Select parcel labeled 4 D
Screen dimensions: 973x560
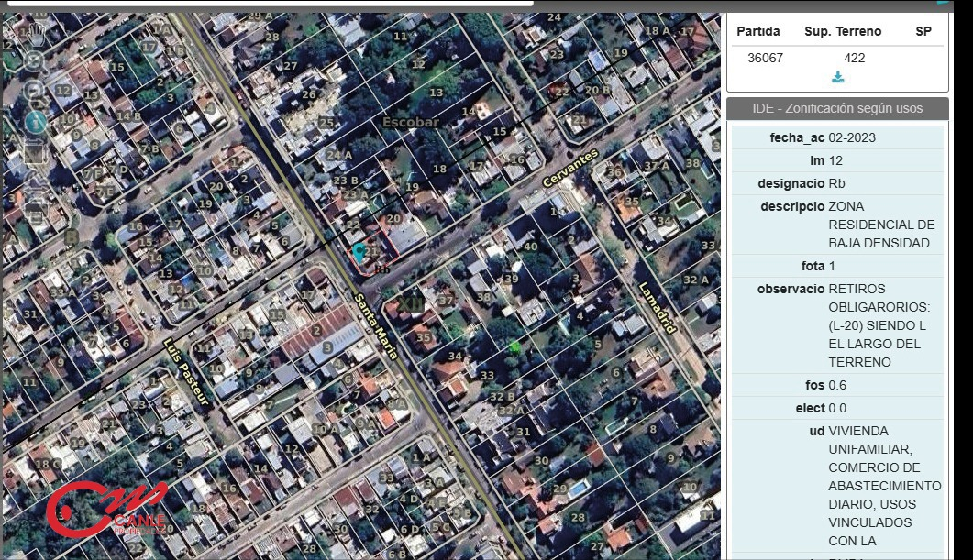coord(408,499)
